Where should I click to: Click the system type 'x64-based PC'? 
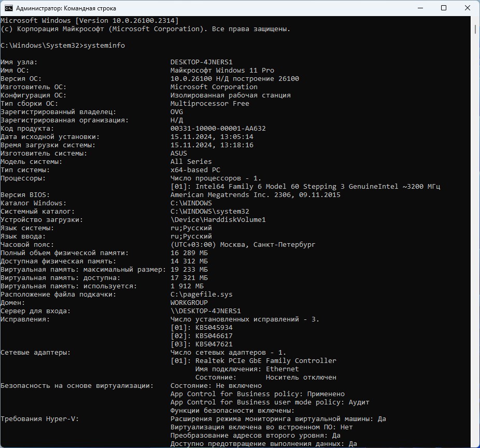pos(195,170)
